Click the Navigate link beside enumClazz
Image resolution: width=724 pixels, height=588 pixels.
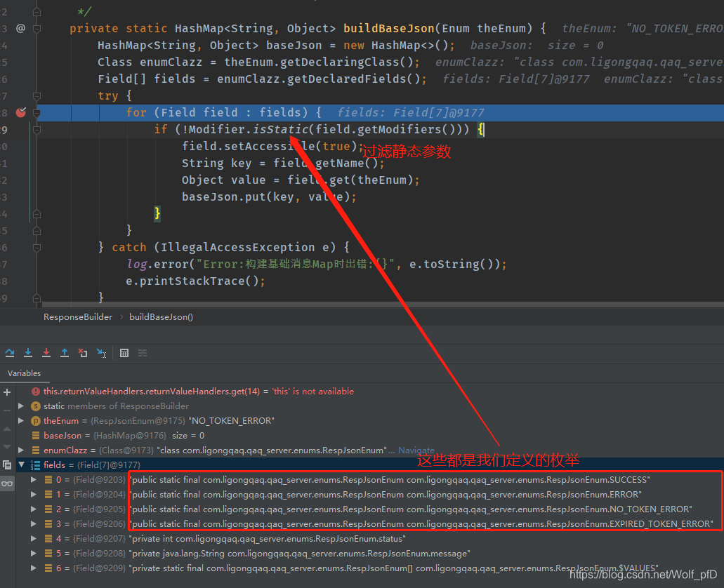click(416, 450)
